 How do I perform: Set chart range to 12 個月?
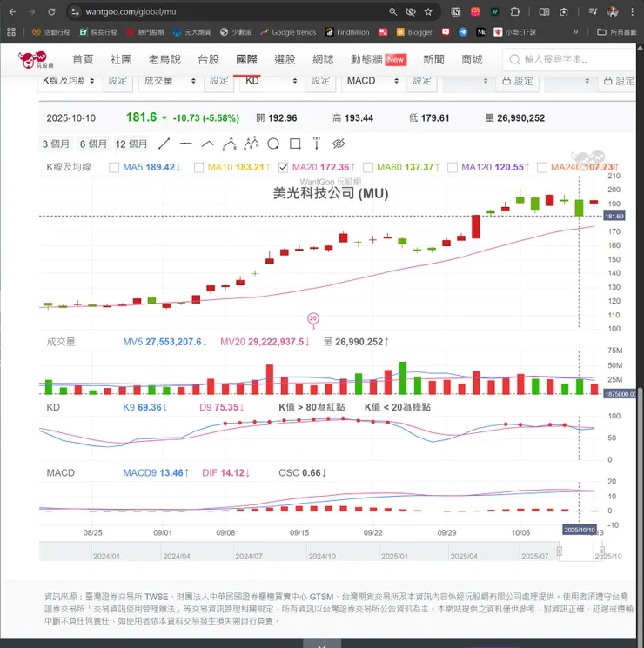[131, 144]
